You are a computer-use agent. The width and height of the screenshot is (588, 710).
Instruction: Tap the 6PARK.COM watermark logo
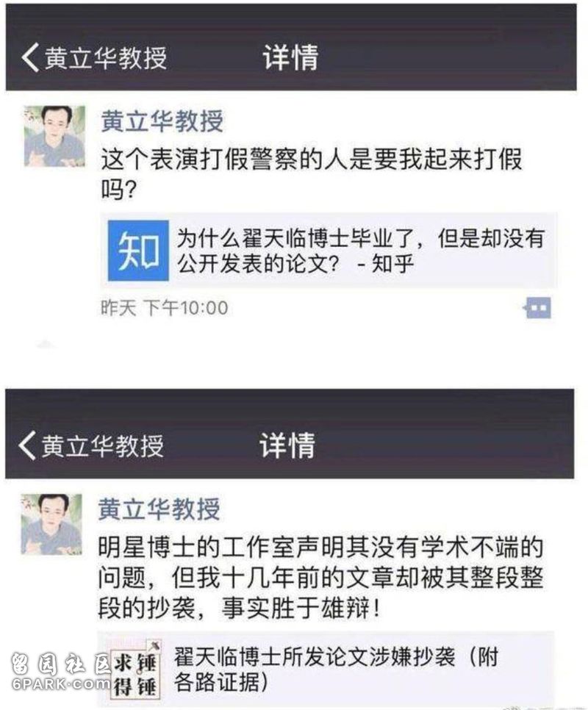point(61,684)
